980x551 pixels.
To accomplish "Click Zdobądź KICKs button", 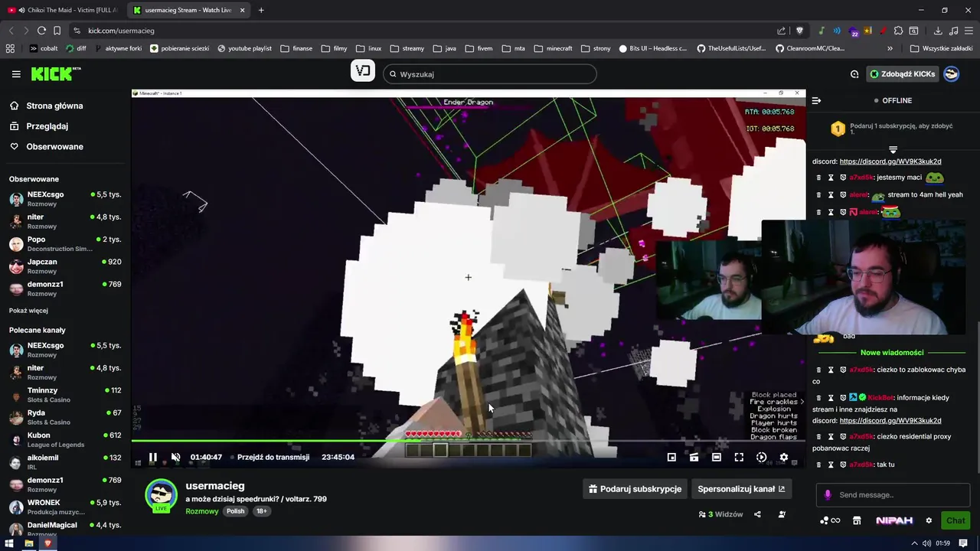I will pos(902,74).
